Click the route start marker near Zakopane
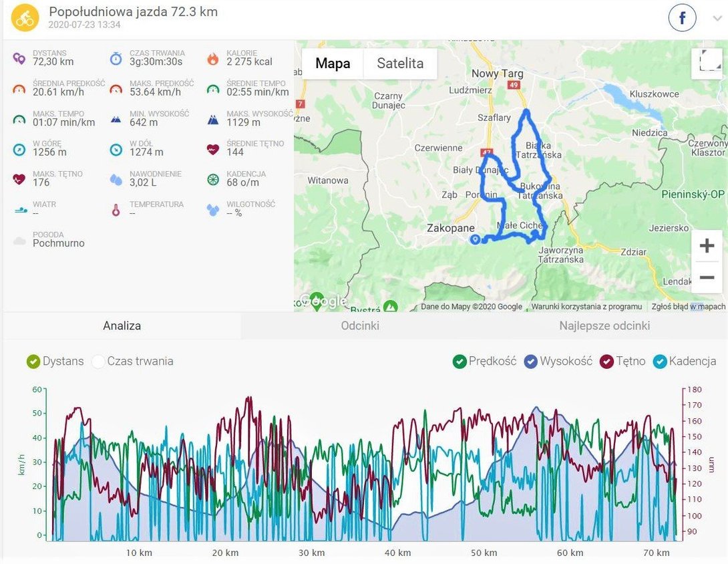This screenshot has height=564, width=728. pos(475,239)
